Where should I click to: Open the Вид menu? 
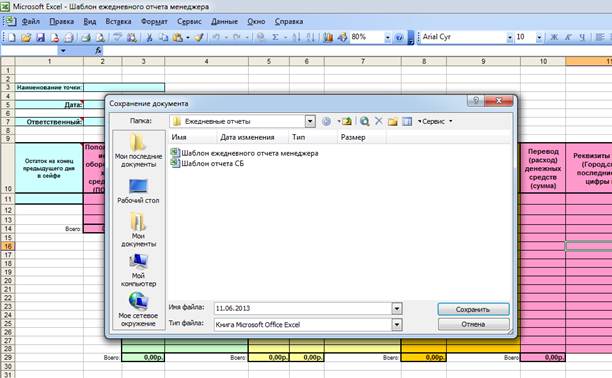click(90, 21)
